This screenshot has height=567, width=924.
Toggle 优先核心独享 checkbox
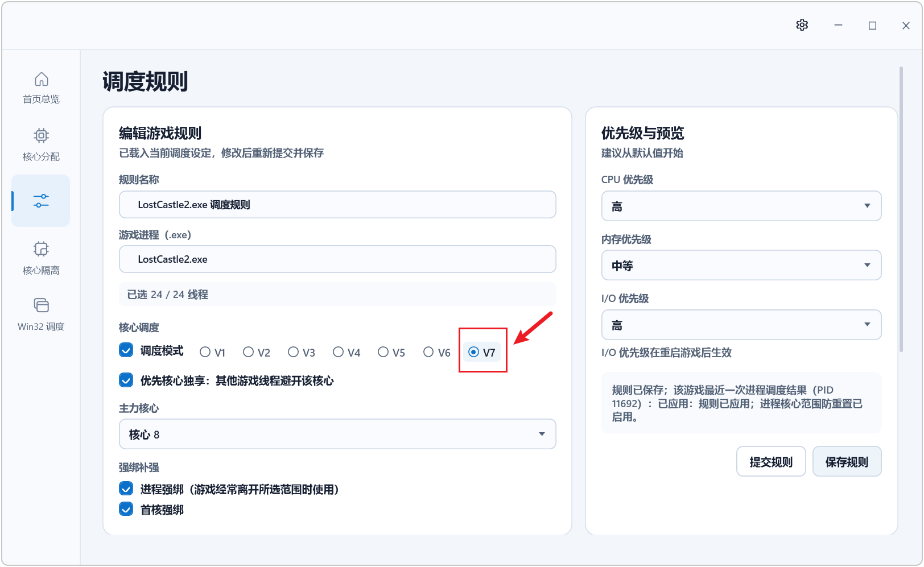click(x=126, y=380)
